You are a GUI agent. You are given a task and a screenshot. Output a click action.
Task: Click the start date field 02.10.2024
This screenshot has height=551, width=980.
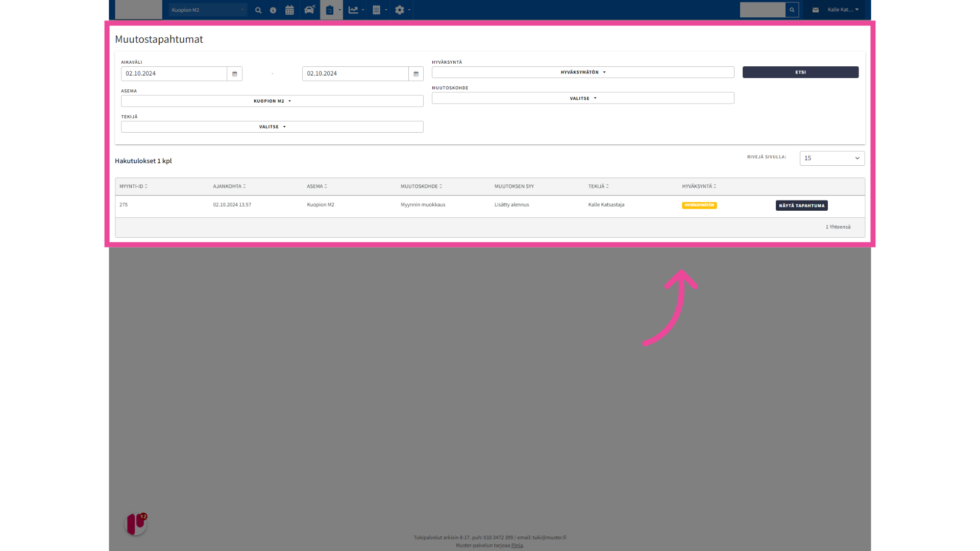pyautogui.click(x=174, y=73)
